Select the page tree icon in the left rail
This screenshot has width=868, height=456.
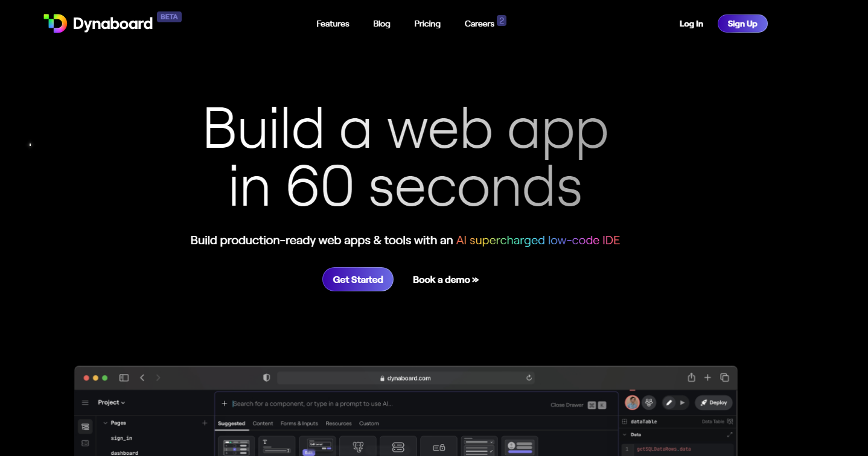[x=85, y=426]
